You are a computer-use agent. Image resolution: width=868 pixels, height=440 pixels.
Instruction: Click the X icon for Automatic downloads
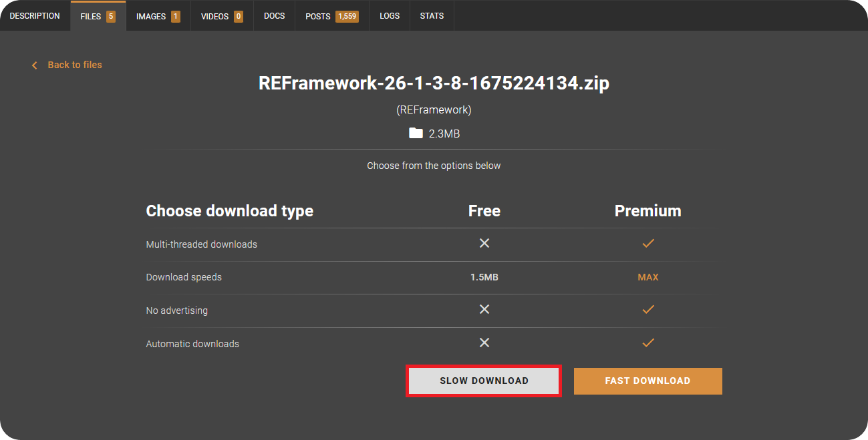pos(484,343)
